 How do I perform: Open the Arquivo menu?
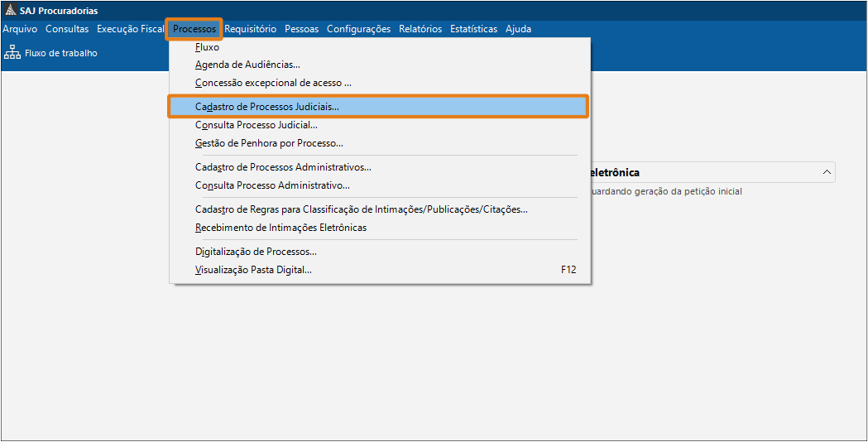pyautogui.click(x=20, y=29)
